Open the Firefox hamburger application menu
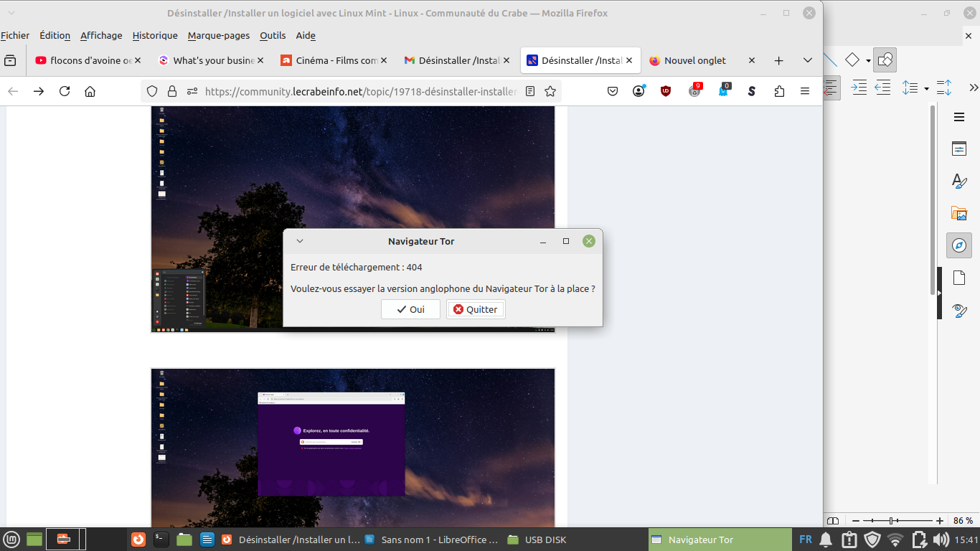The height and width of the screenshot is (551, 980). pos(805,91)
